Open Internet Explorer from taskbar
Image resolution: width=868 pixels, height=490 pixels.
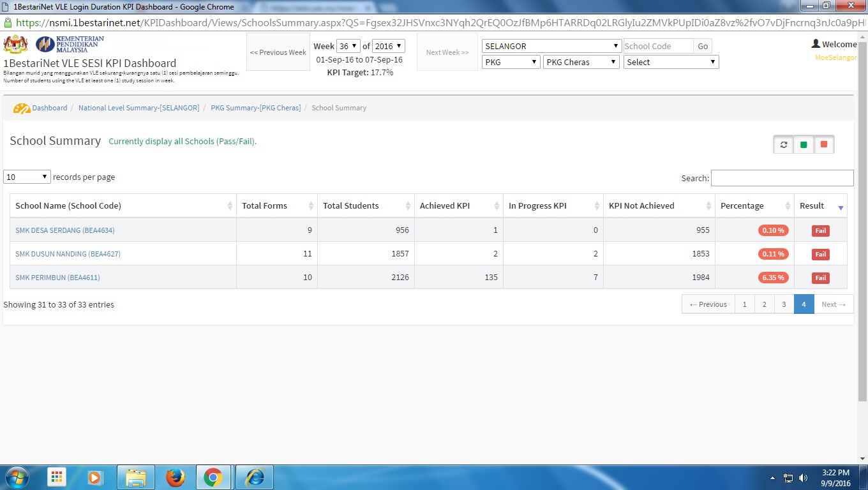tap(254, 477)
